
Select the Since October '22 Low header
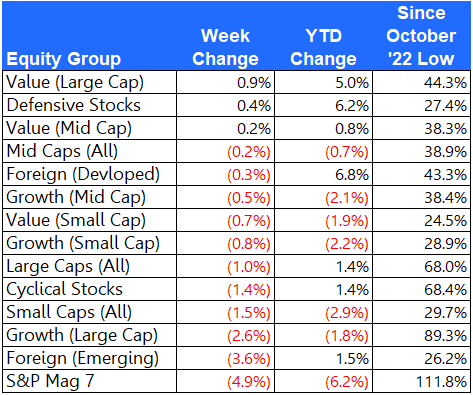tap(421, 36)
